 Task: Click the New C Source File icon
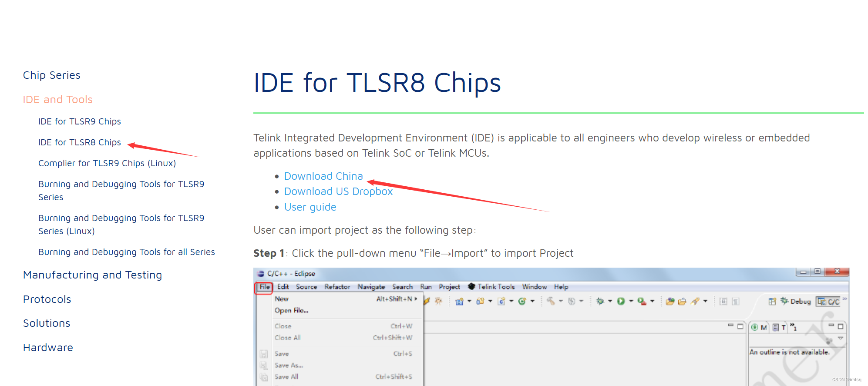tap(501, 301)
